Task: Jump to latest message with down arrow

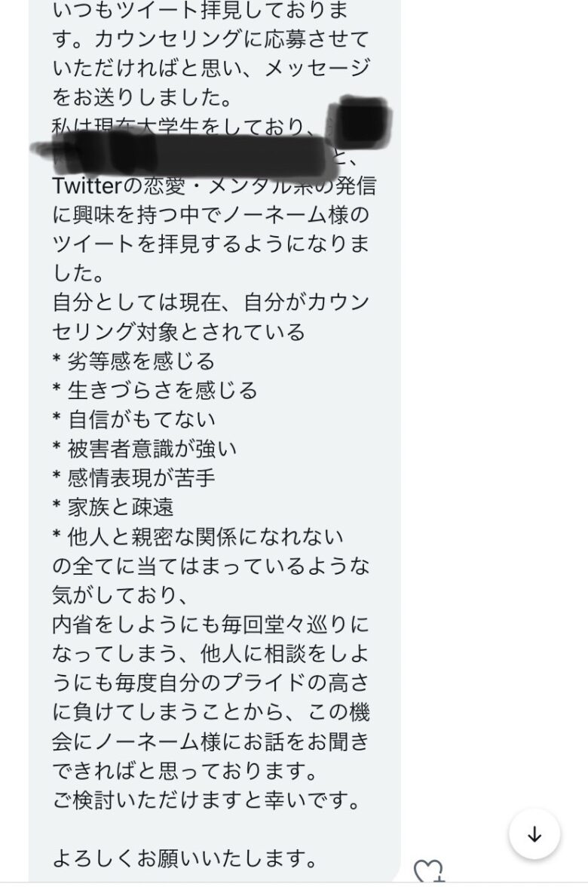Action: (534, 834)
